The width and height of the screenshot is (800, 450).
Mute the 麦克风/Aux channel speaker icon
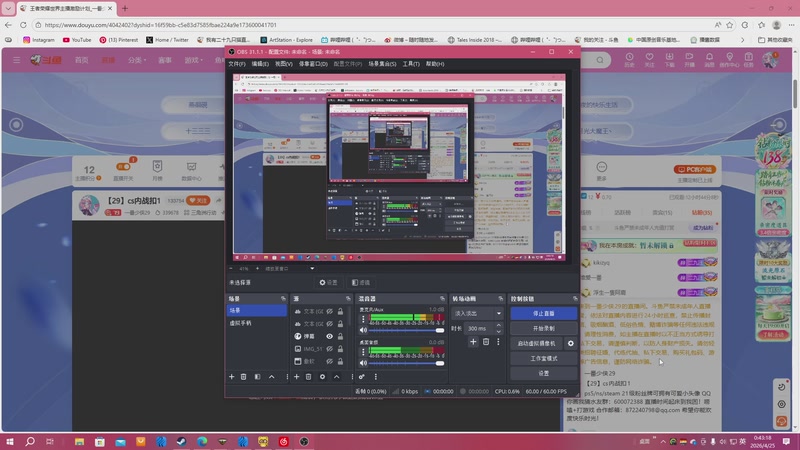click(363, 330)
